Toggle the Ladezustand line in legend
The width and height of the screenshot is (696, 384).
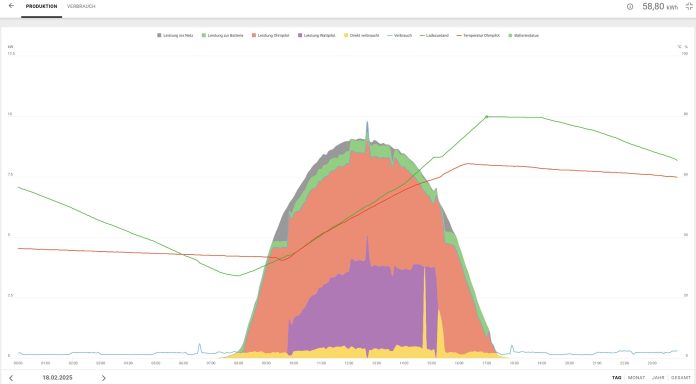(x=434, y=35)
